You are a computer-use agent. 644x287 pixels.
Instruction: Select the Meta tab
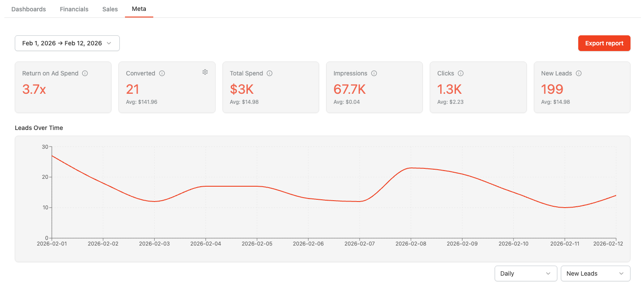[139, 9]
